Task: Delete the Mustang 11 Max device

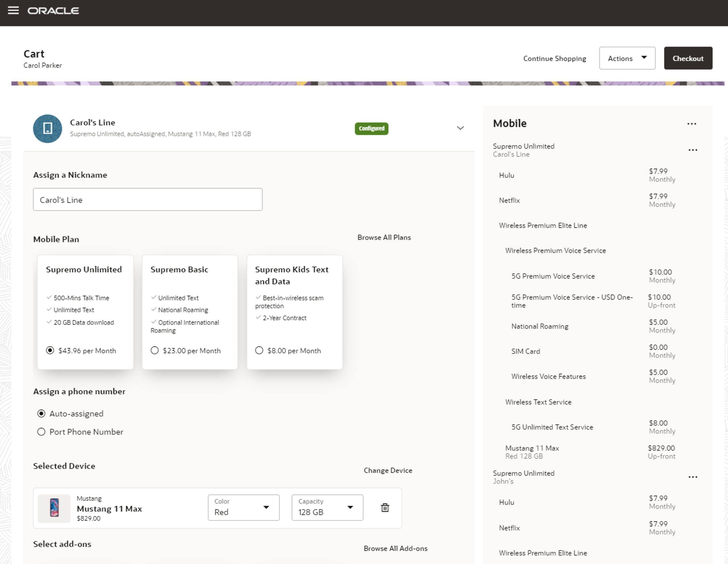Action: click(x=385, y=507)
